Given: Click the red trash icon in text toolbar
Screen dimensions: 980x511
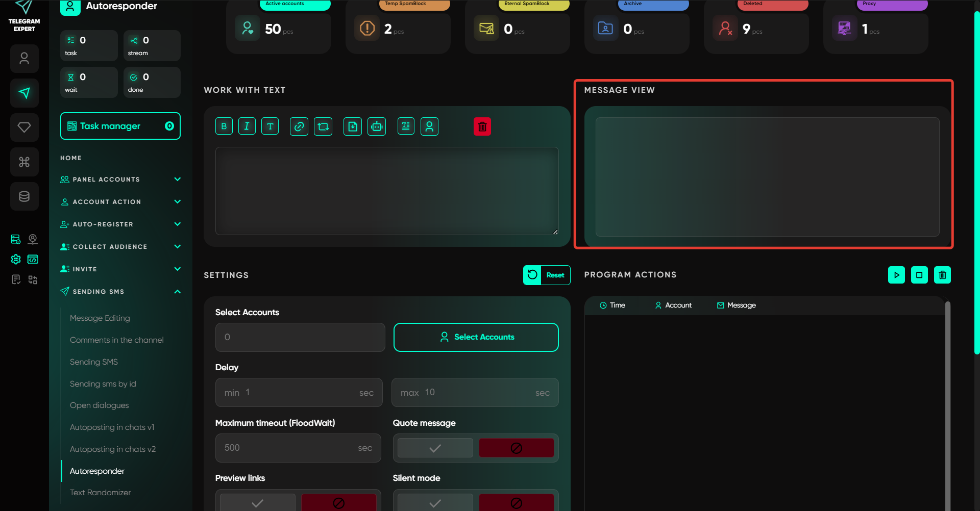Looking at the screenshot, I should pyautogui.click(x=482, y=126).
